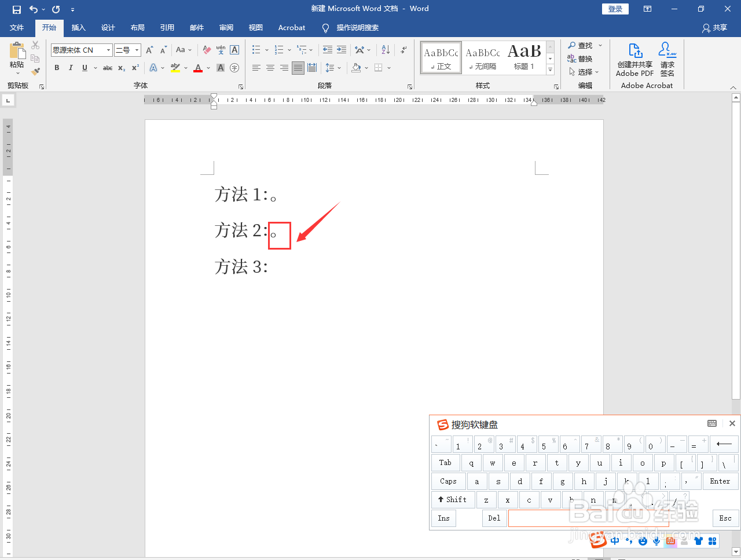This screenshot has height=560, width=741.
Task: Click the Show/Hide paragraph marks icon
Action: click(x=403, y=50)
